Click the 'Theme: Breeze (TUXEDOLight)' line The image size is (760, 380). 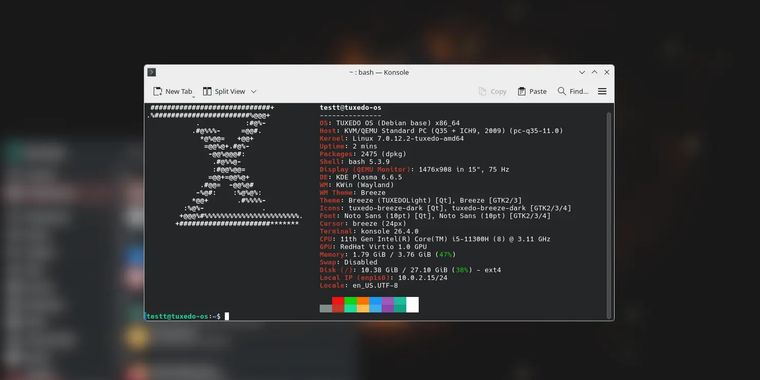click(x=421, y=201)
